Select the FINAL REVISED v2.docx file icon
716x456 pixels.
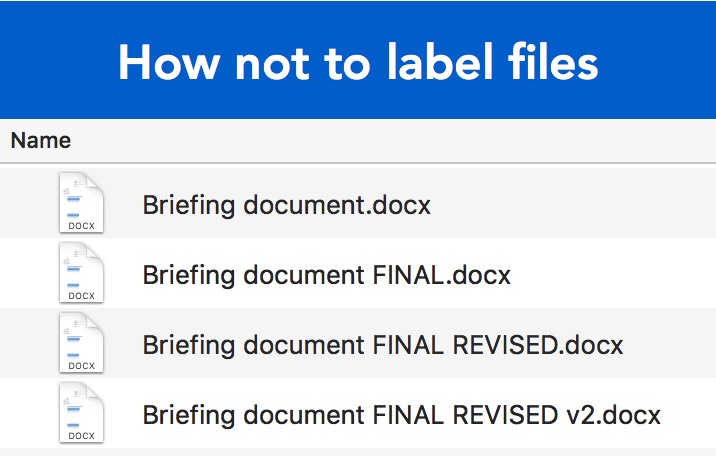tap(81, 412)
